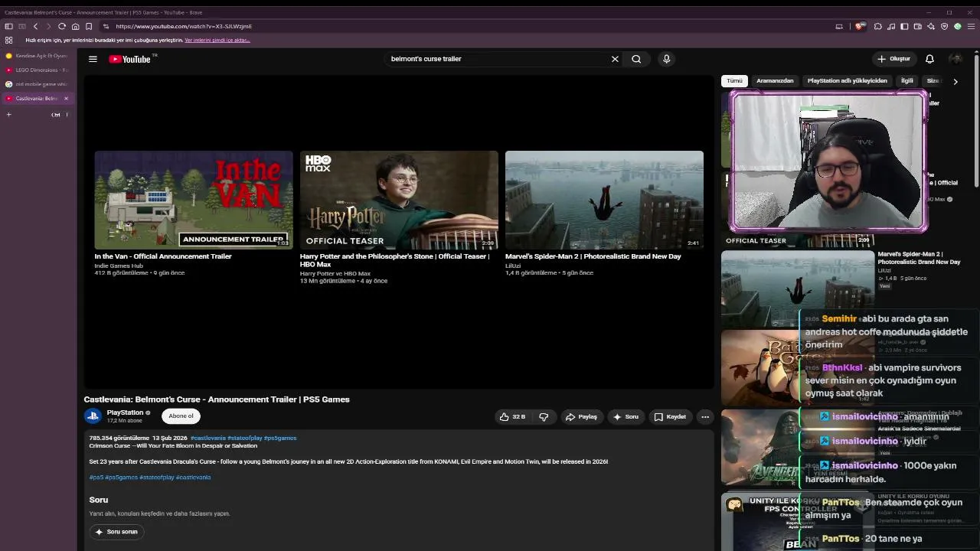Open the #stateofplay hashtag above description
Image resolution: width=980 pixels, height=551 pixels.
[244, 438]
